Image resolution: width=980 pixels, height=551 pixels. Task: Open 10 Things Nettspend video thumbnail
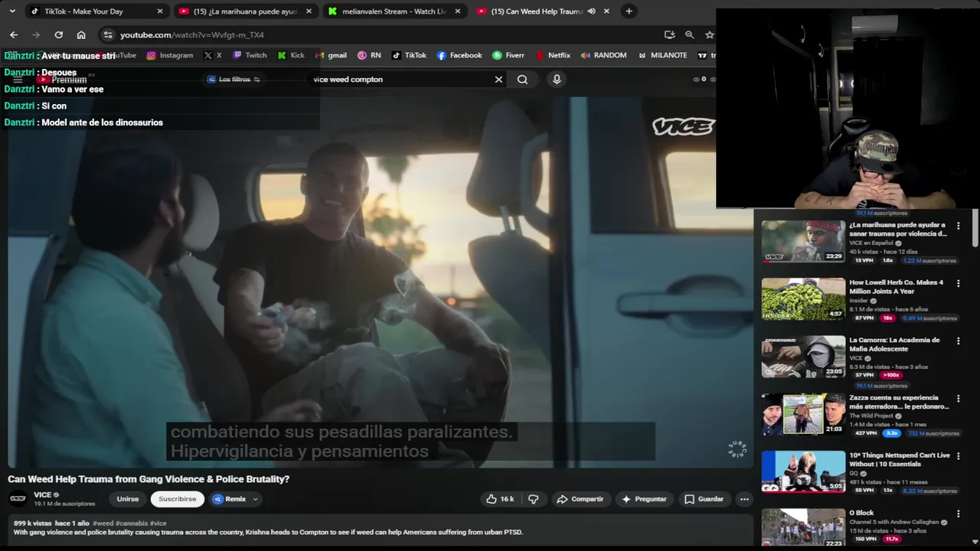(x=803, y=471)
